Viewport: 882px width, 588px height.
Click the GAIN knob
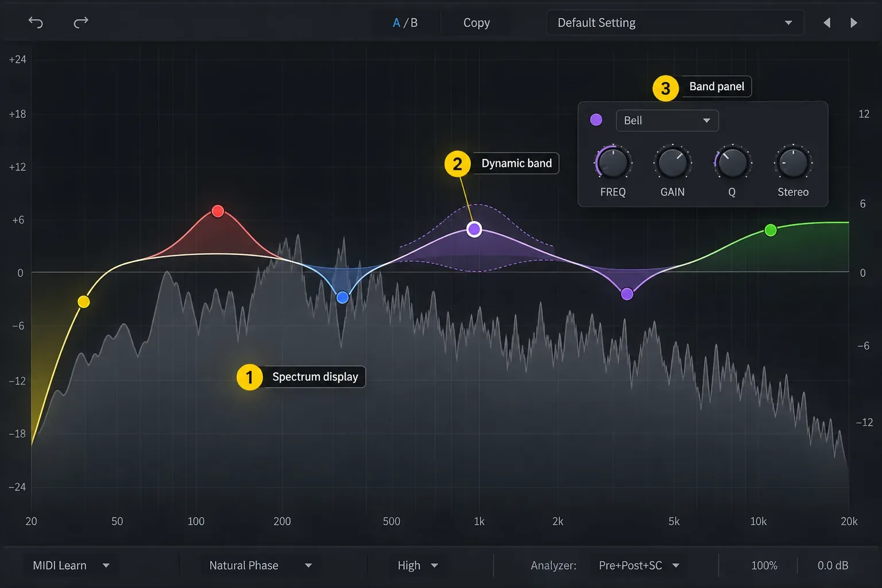coord(672,163)
